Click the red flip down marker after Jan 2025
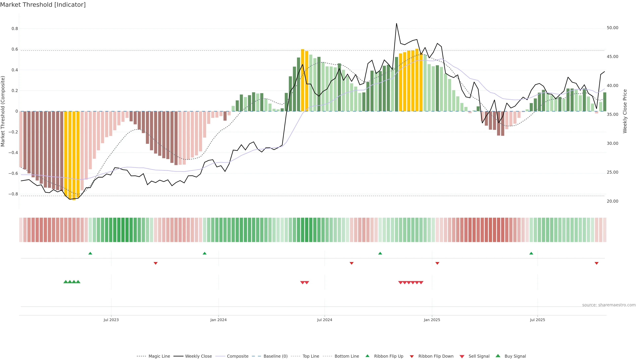Image resolution: width=644 pixels, height=362 pixels. point(437,263)
